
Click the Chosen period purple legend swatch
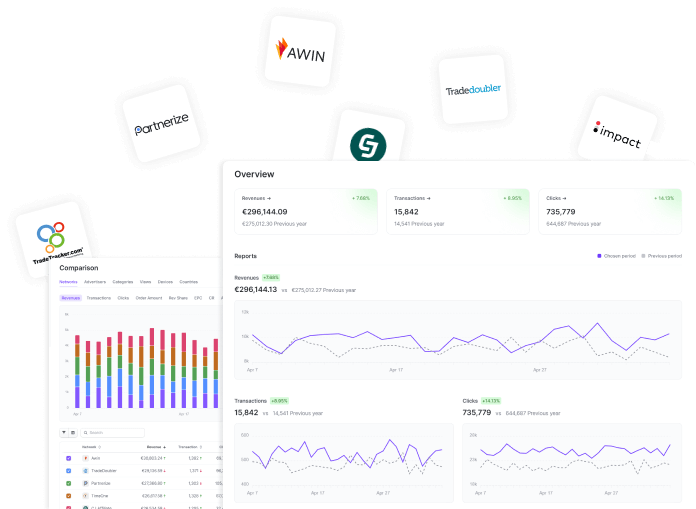pyautogui.click(x=598, y=256)
